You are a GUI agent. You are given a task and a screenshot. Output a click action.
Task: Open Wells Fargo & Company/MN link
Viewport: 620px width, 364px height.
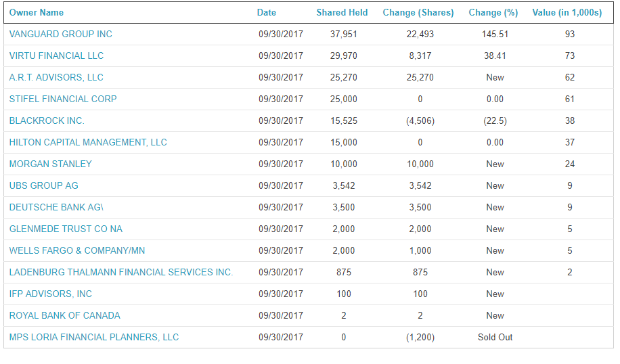click(x=77, y=250)
